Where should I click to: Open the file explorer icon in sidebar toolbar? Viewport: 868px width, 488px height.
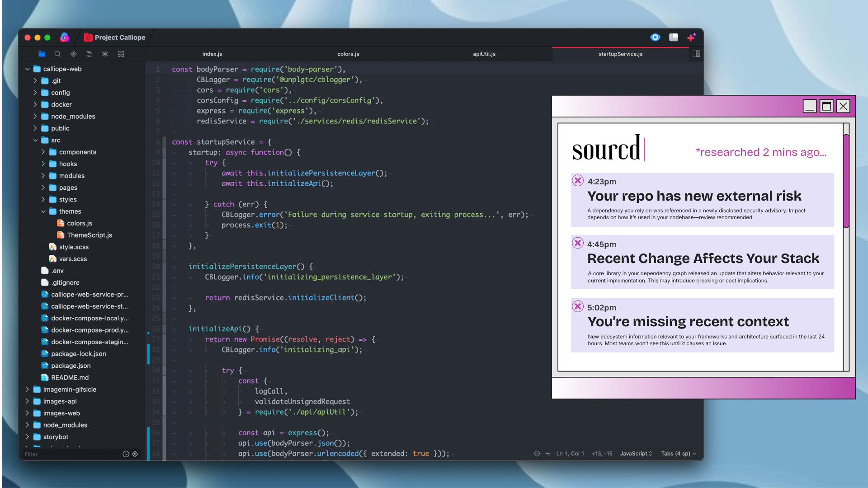(42, 54)
